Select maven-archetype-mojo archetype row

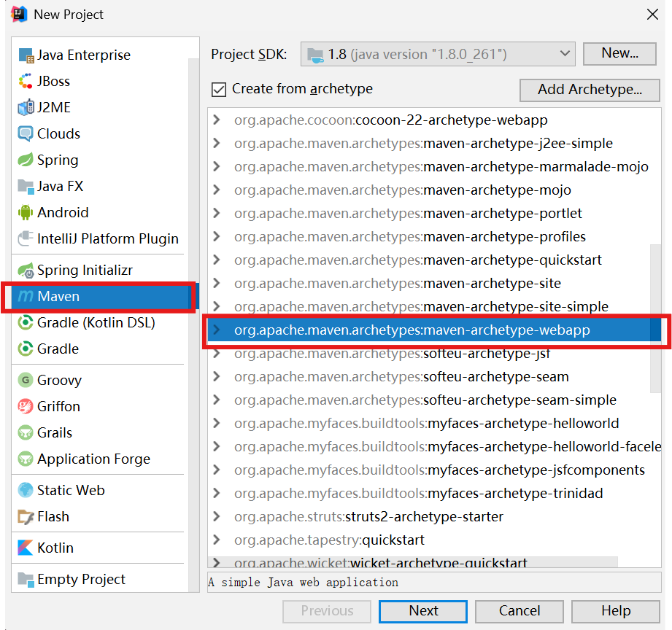click(x=434, y=190)
